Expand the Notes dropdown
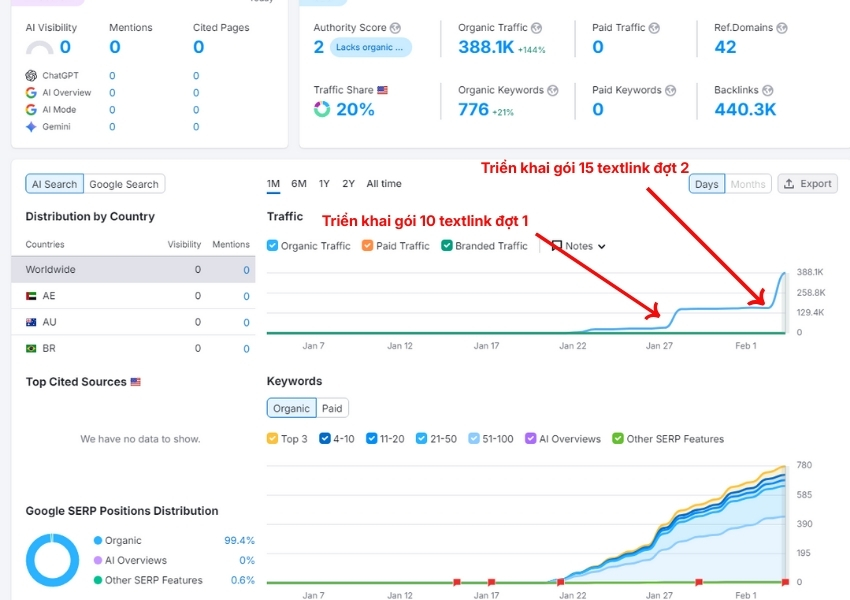This screenshot has height=600, width=850. [579, 246]
